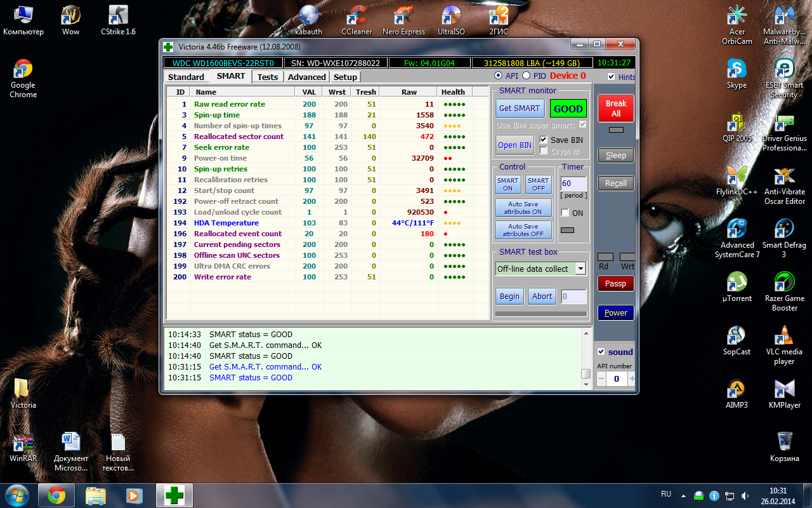Launch CCleaner from the desktop
Viewport: 812px width, 508px height.
[357, 20]
